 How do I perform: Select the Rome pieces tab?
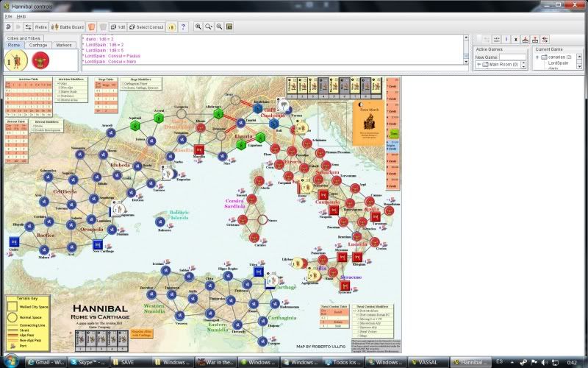click(x=14, y=45)
